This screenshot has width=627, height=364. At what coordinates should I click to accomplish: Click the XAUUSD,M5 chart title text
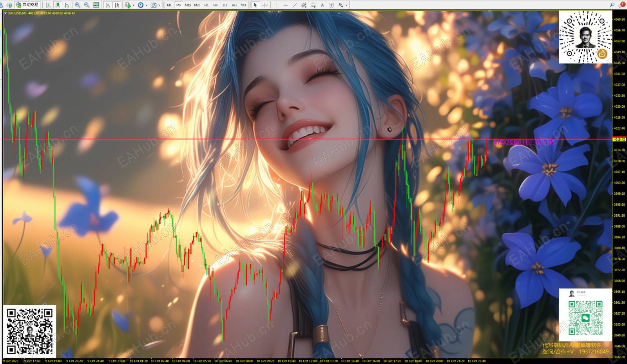17,13
